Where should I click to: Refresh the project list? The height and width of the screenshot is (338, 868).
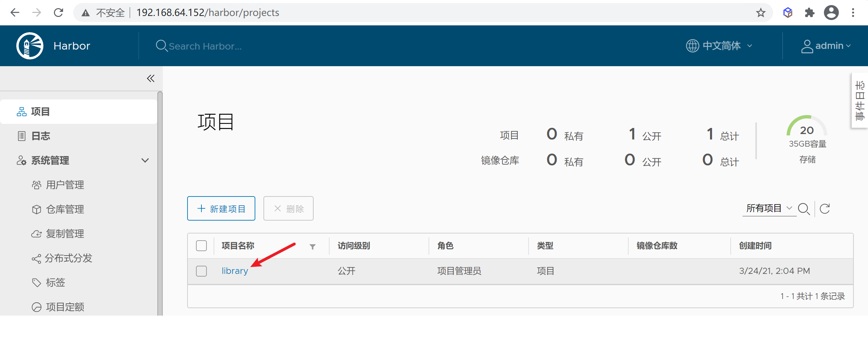pos(825,208)
